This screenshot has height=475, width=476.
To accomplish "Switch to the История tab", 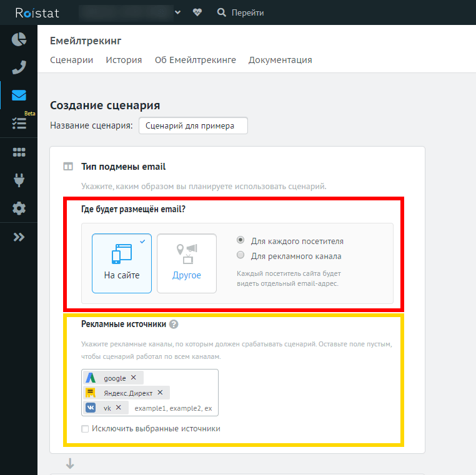I will click(124, 60).
